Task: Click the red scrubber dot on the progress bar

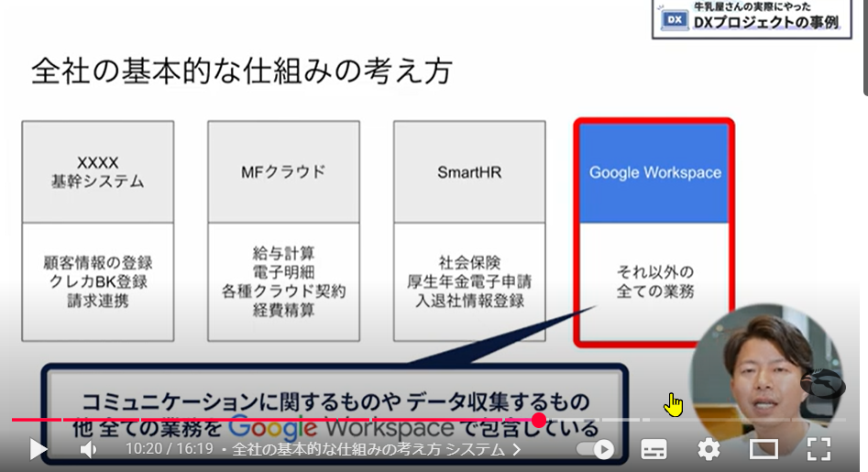Action: click(x=539, y=420)
